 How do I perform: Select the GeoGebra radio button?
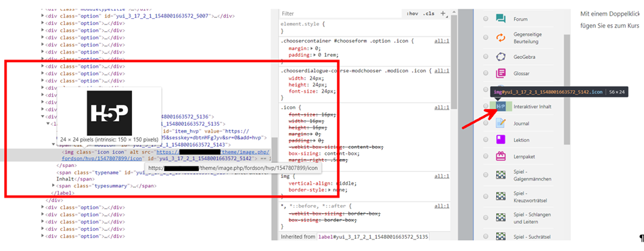pyautogui.click(x=486, y=57)
